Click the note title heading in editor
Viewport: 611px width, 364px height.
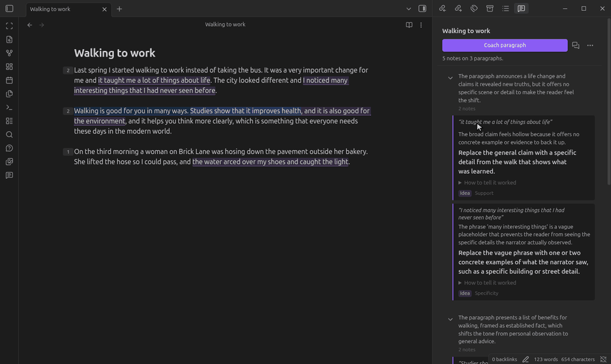pyautogui.click(x=115, y=53)
